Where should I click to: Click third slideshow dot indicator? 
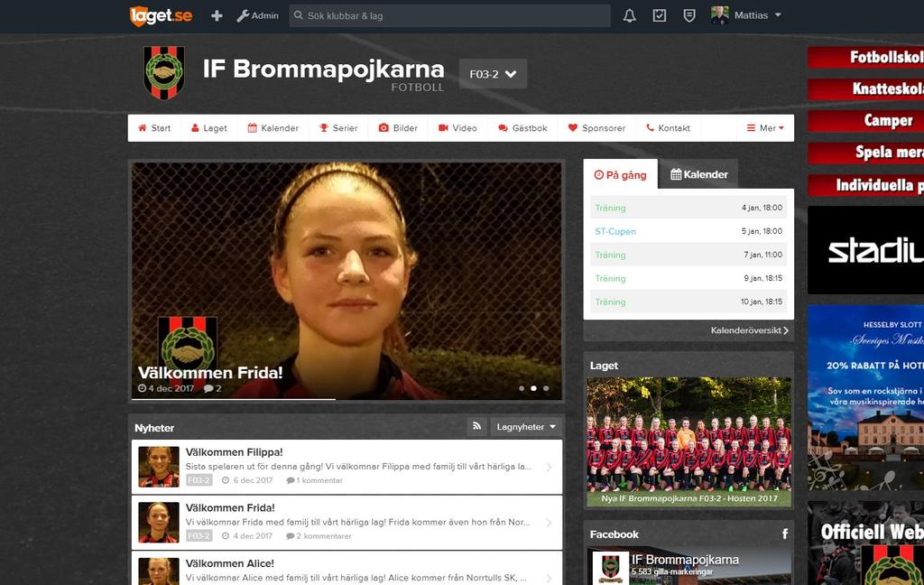point(546,388)
